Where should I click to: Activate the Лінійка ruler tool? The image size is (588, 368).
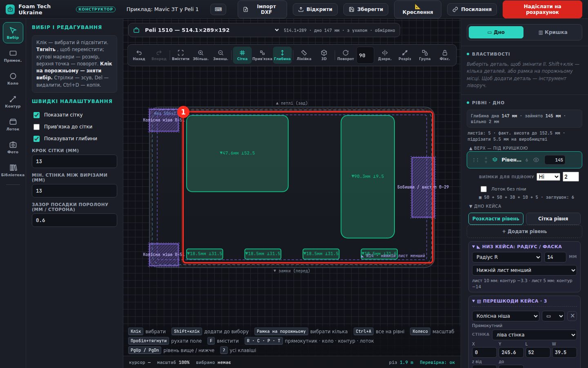coord(304,55)
